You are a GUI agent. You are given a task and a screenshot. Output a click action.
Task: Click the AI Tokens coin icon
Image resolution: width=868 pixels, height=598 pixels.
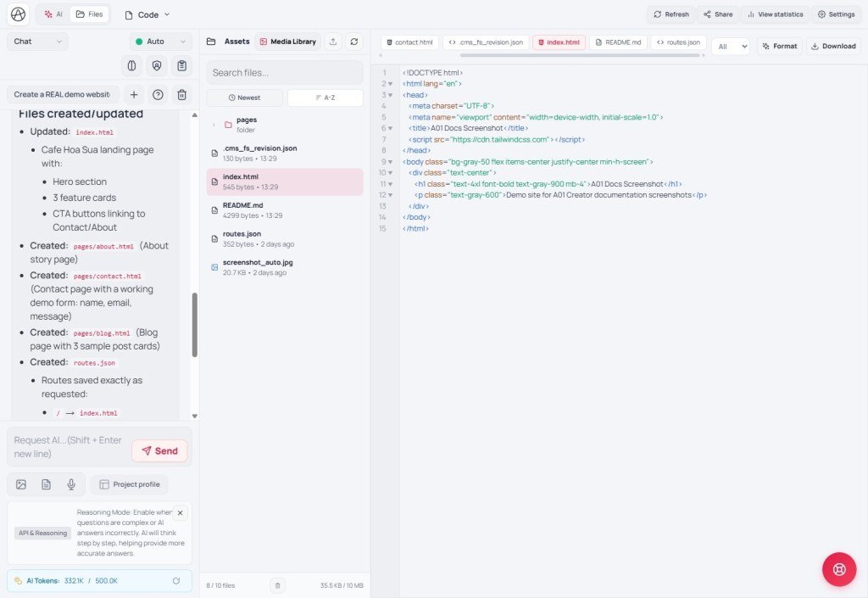pos(18,581)
